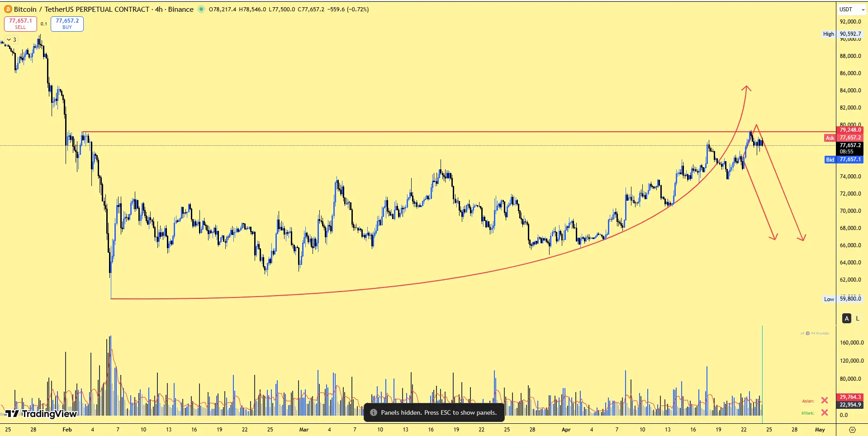Click the Apr label on the time axis
868x436 pixels.
pyautogui.click(x=566, y=430)
